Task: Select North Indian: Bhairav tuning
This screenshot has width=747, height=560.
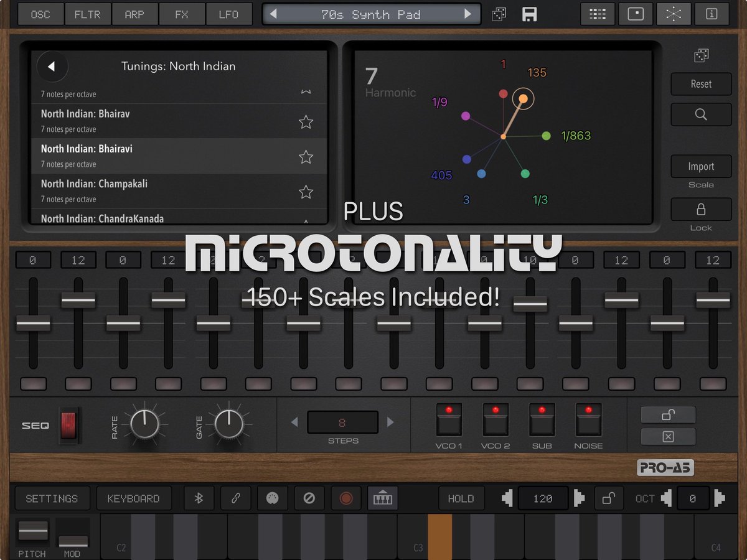Action: tap(179, 121)
